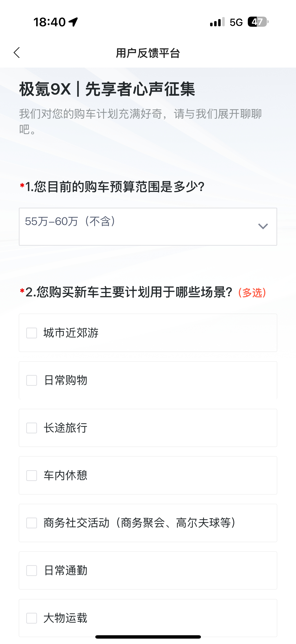Tick the 车内休憩 checkbox

click(x=32, y=476)
